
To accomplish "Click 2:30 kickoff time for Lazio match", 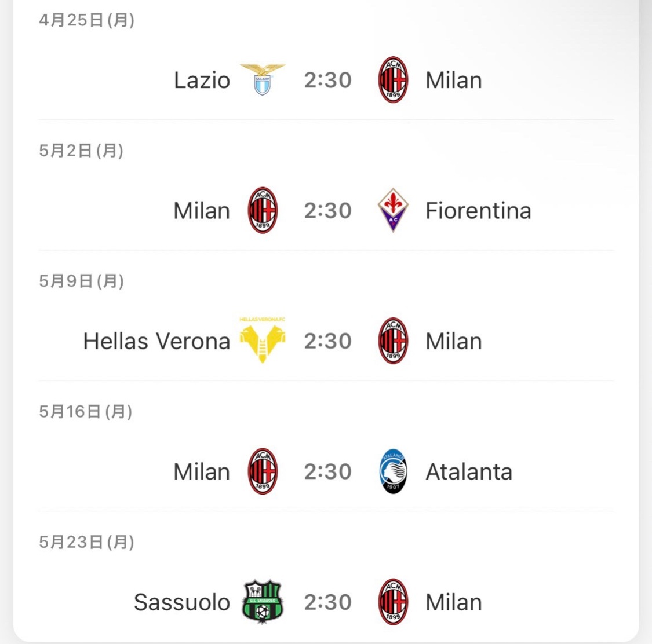I will [x=327, y=80].
